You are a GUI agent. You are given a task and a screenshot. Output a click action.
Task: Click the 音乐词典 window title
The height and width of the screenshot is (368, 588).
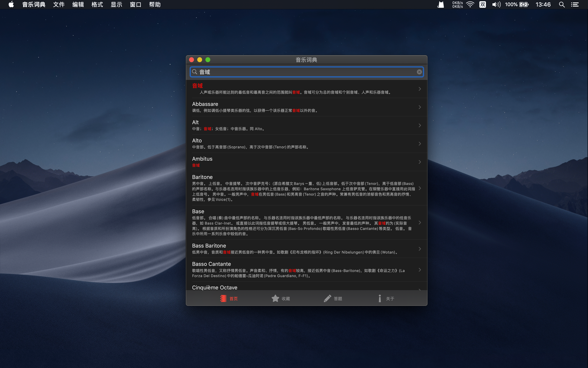tap(306, 60)
